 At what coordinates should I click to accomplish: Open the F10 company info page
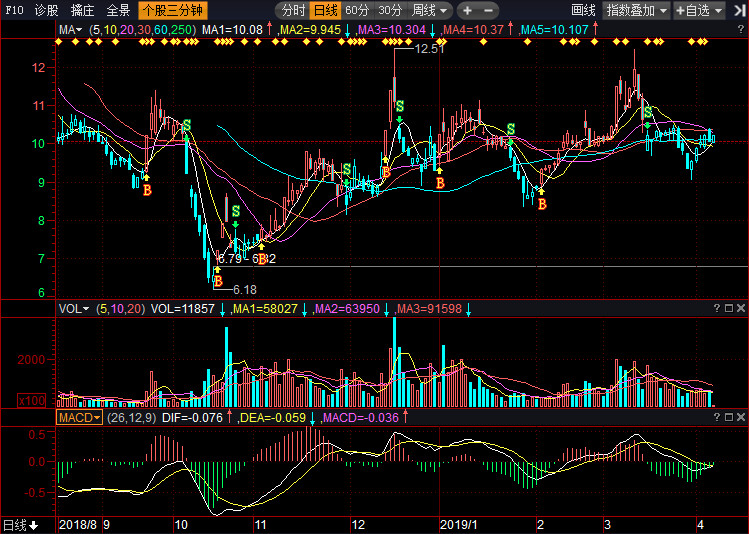(x=14, y=10)
